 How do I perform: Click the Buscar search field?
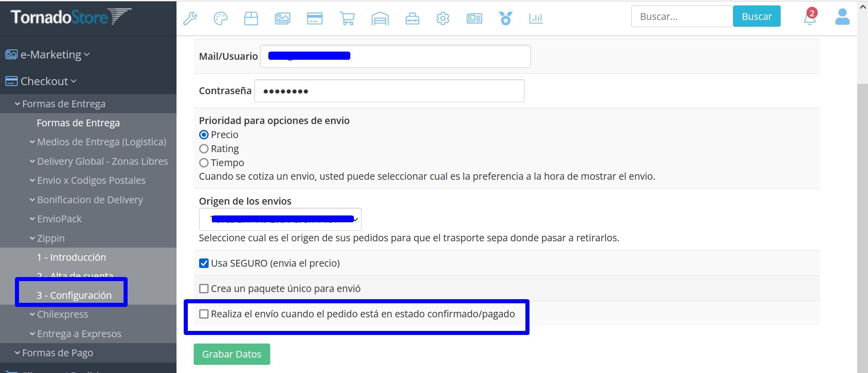(682, 16)
